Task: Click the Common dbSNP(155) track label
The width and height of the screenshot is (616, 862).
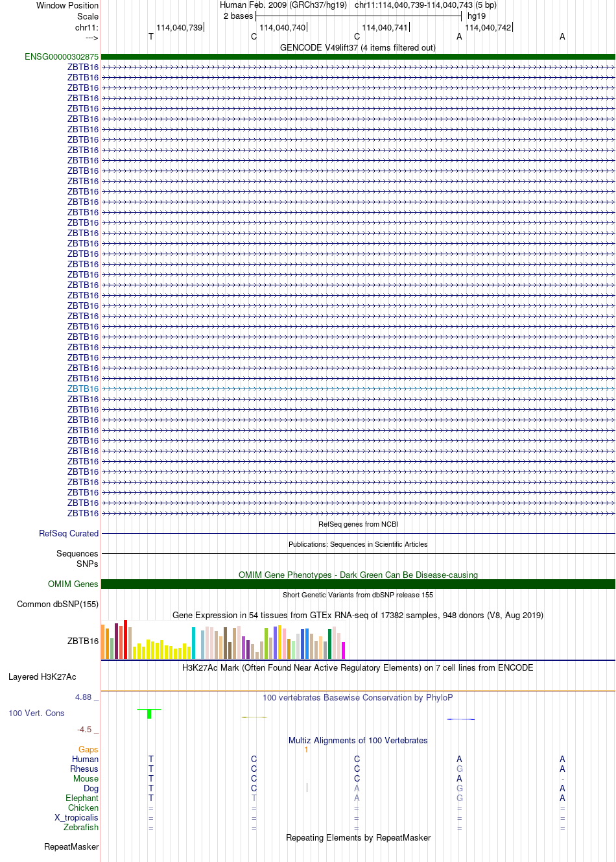Action: click(x=58, y=605)
